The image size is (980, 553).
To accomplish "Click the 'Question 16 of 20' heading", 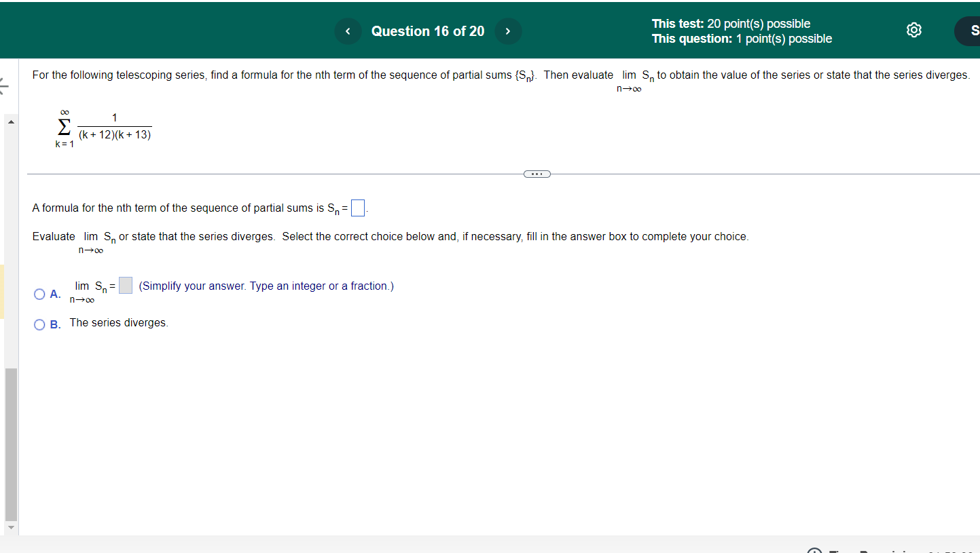I will point(428,31).
